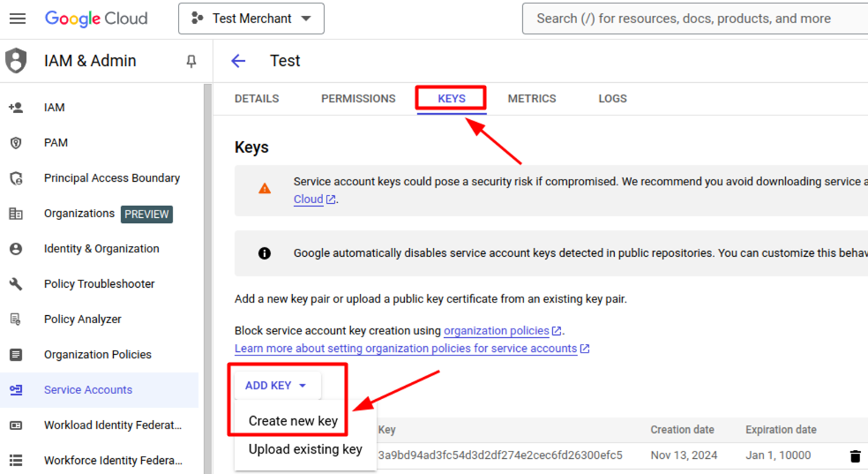Open IAM in the sidebar

(x=55, y=108)
